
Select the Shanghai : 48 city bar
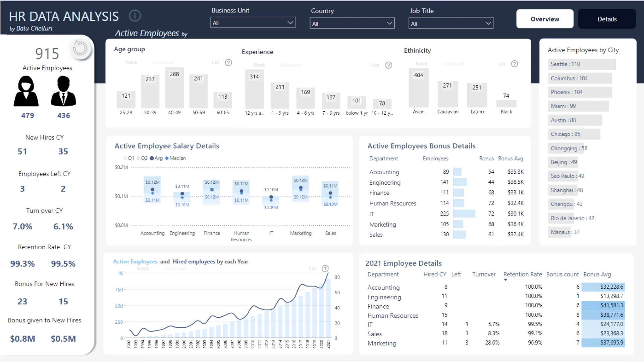coord(562,190)
